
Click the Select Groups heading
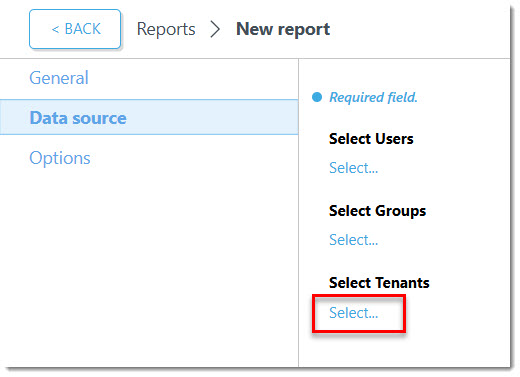(x=377, y=211)
